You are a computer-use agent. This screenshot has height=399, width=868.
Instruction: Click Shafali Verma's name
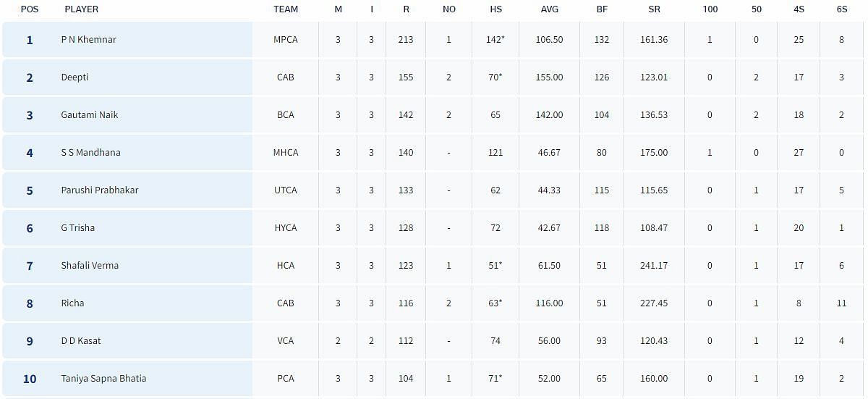[x=90, y=266]
